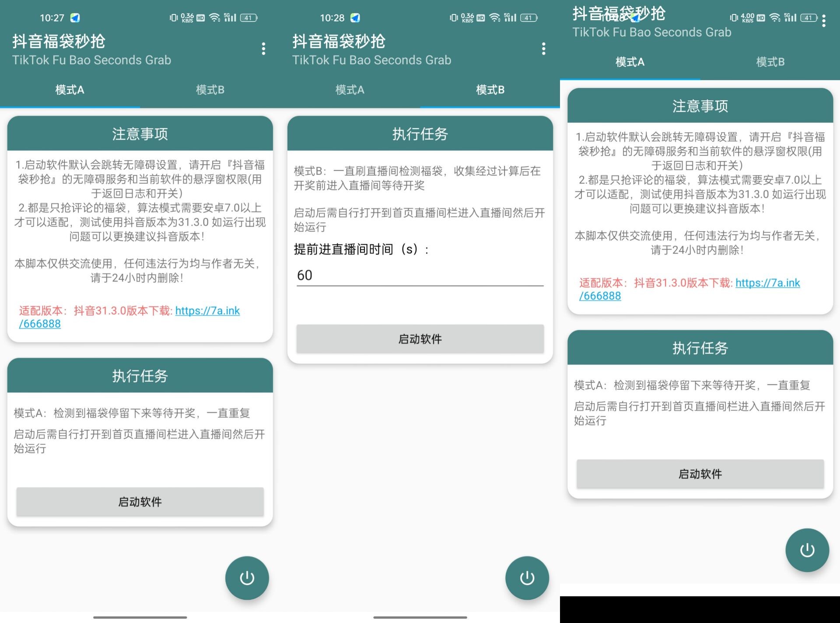Tap power floating button in middle screen
This screenshot has height=623, width=840.
pyautogui.click(x=527, y=578)
